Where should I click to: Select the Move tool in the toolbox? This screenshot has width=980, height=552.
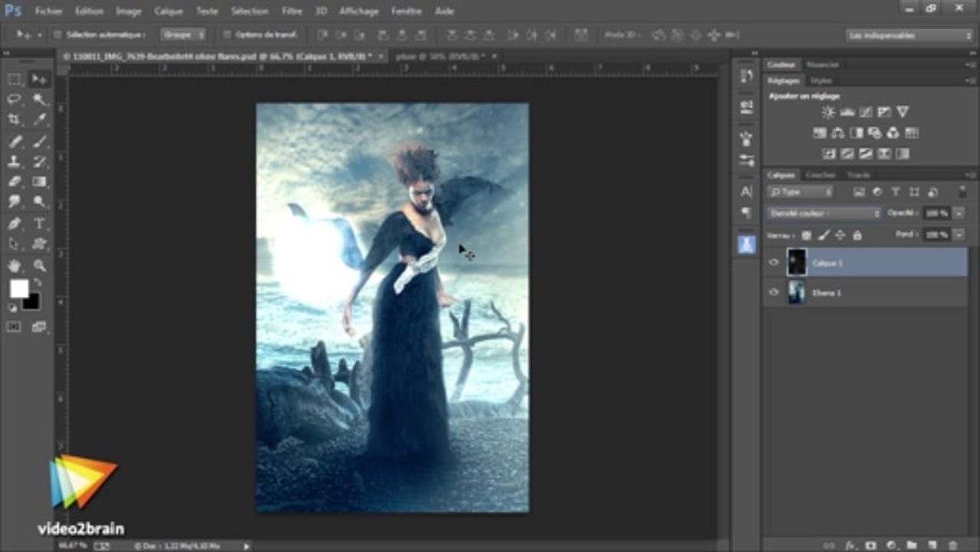[39, 79]
